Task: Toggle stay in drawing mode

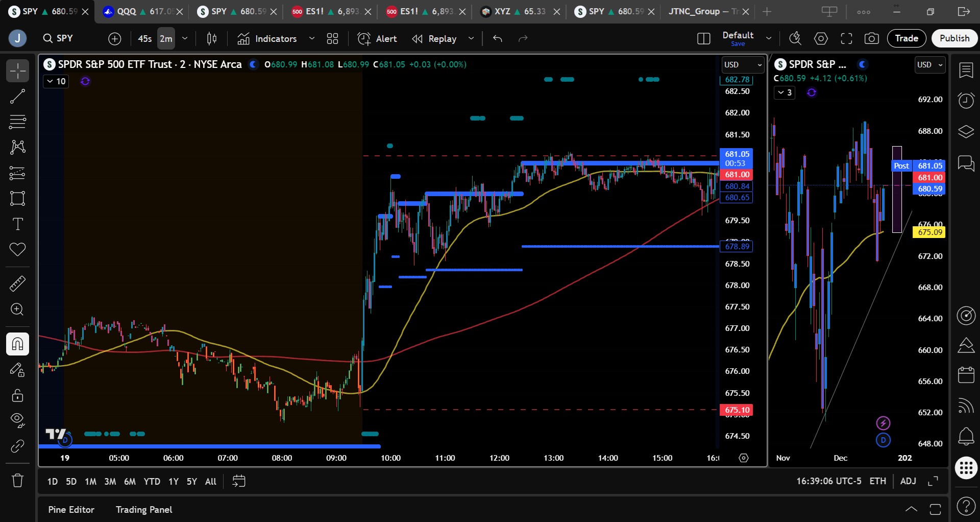Action: (17, 370)
